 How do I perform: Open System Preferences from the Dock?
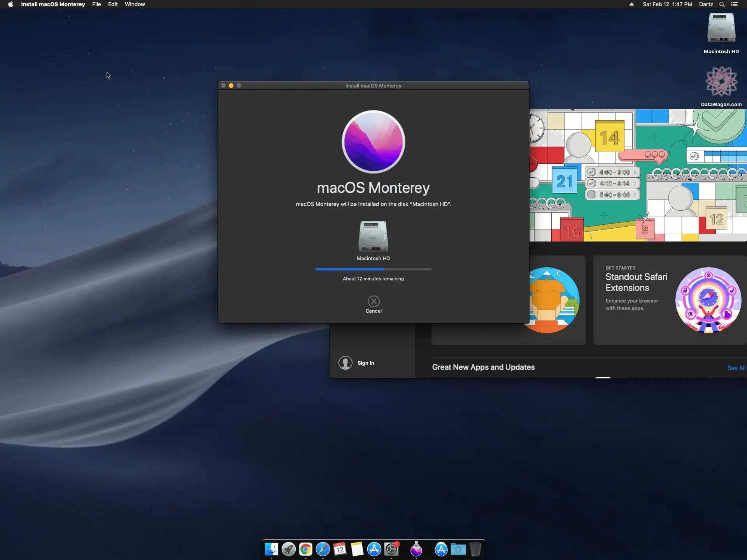pyautogui.click(x=391, y=549)
